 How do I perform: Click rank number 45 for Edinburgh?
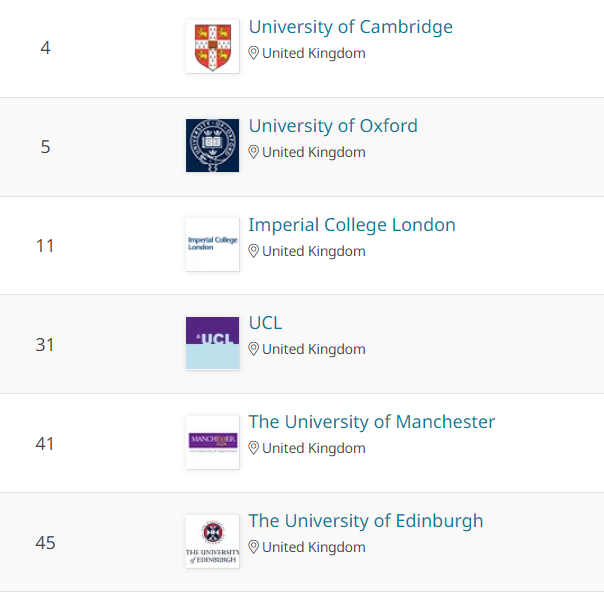[45, 543]
